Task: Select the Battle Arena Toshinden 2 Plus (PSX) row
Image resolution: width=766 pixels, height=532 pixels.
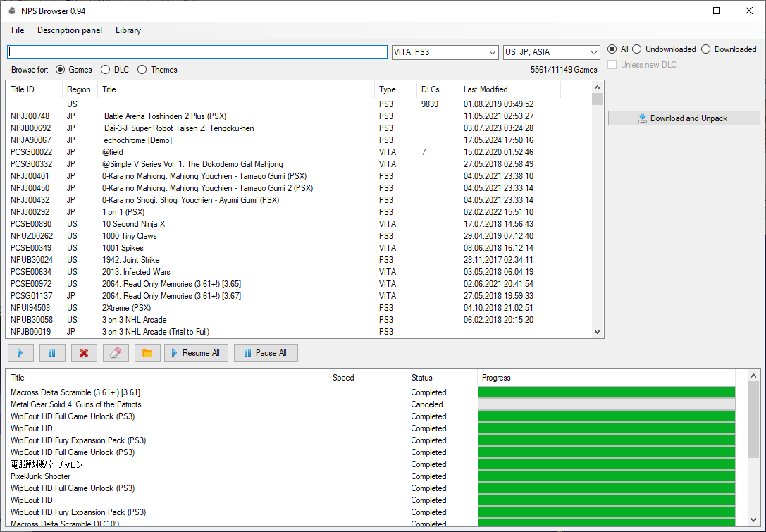Action: point(300,116)
